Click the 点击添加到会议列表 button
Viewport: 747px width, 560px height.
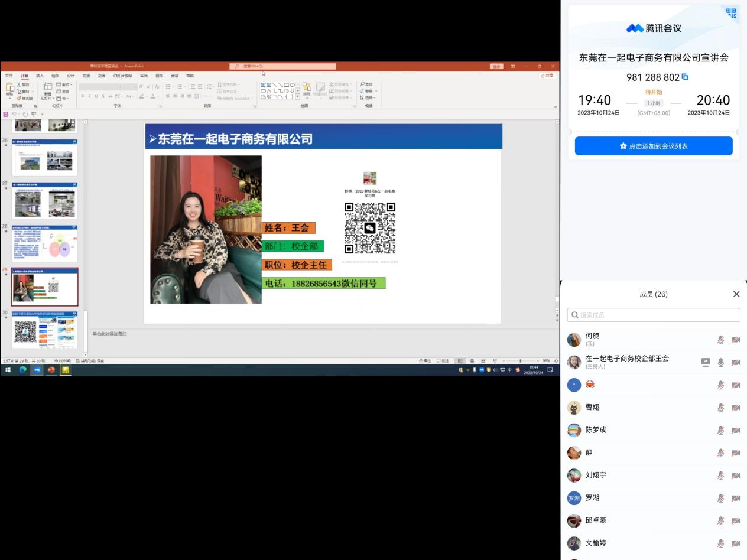point(654,146)
